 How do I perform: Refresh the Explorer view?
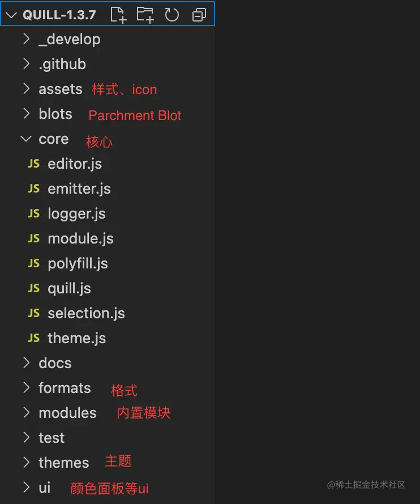click(x=172, y=15)
